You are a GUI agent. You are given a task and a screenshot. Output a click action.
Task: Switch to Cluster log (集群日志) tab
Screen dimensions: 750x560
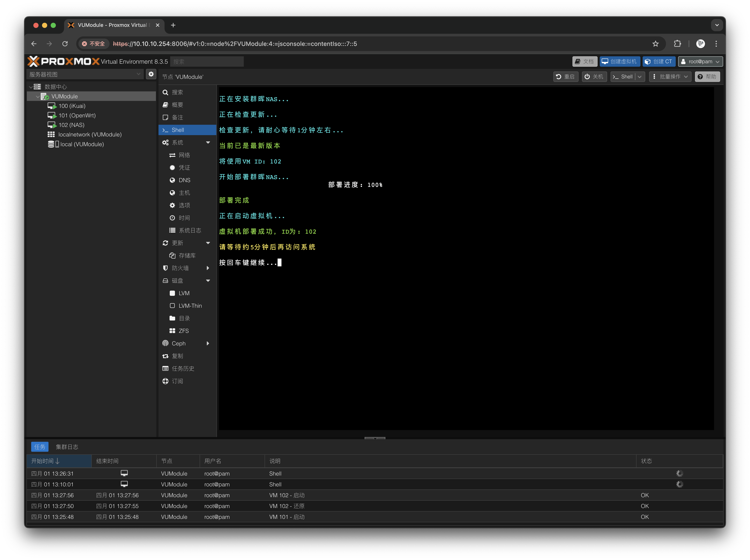(x=67, y=447)
